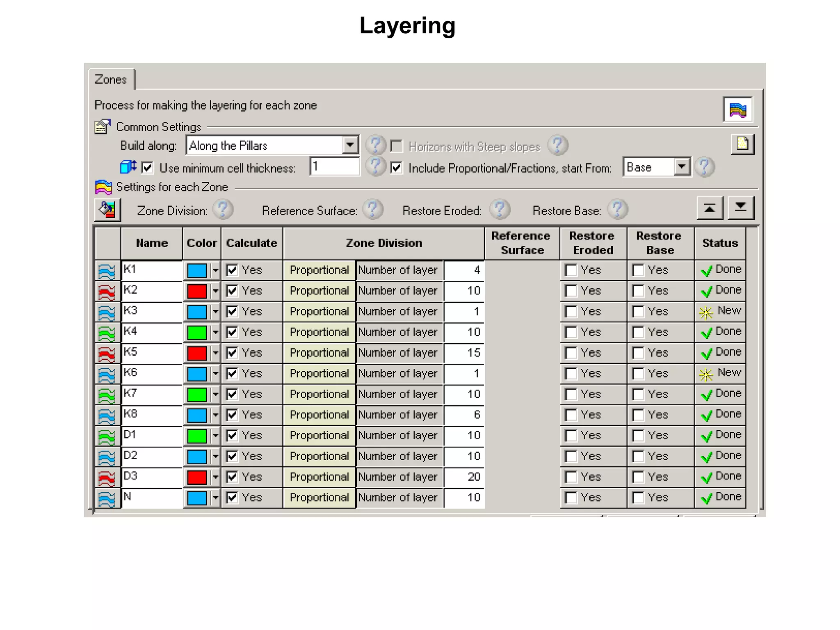Click the Proportional division button for D3
This screenshot has width=840, height=630.
coord(319,477)
